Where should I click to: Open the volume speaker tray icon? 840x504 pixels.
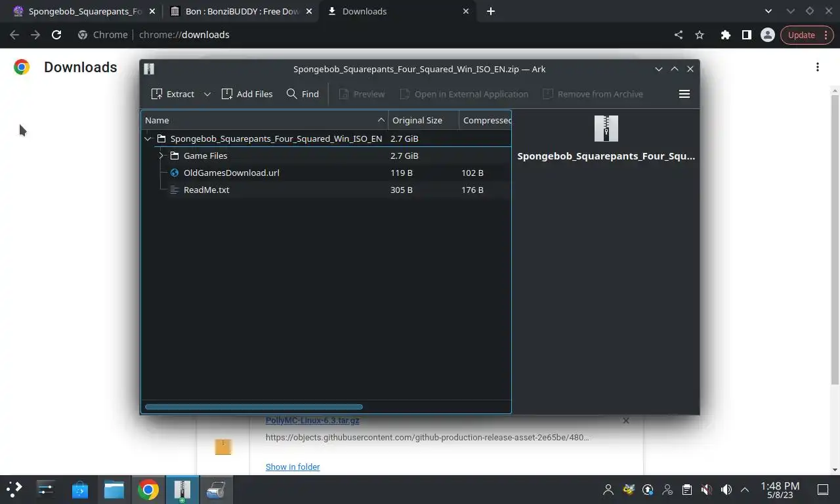pos(726,490)
